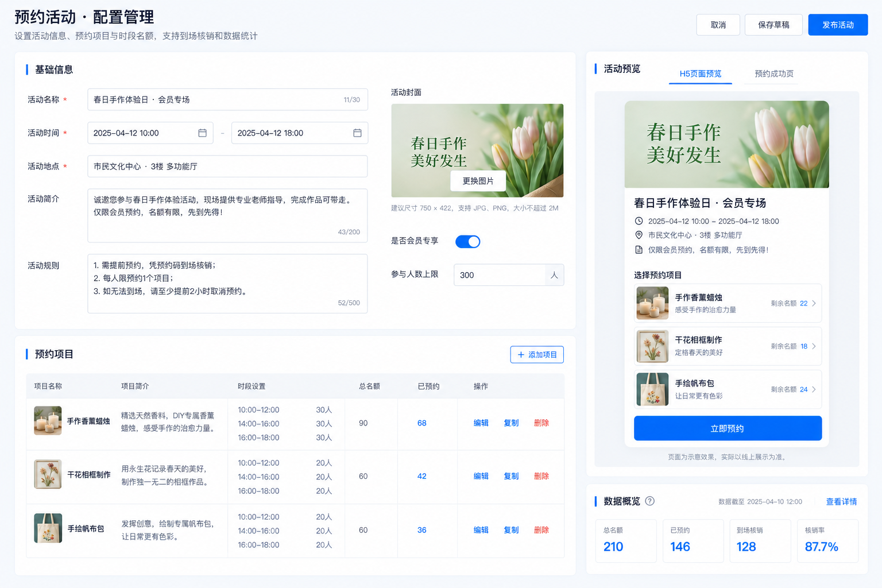The width and height of the screenshot is (882, 588).
Task: Open the end time calendar picker icon
Action: coord(357,133)
